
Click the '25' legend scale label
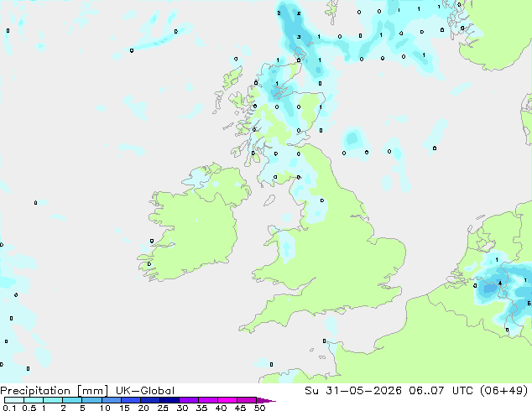coord(163,408)
